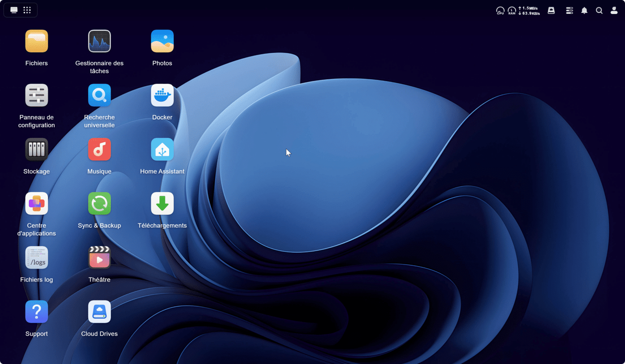
Task: Open the notifications bell
Action: pyautogui.click(x=584, y=11)
